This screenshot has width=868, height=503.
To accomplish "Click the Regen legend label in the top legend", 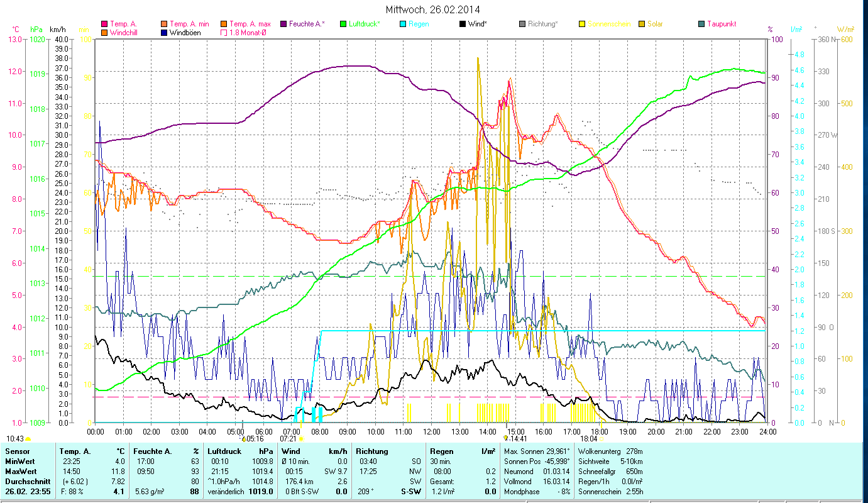I will coord(419,24).
